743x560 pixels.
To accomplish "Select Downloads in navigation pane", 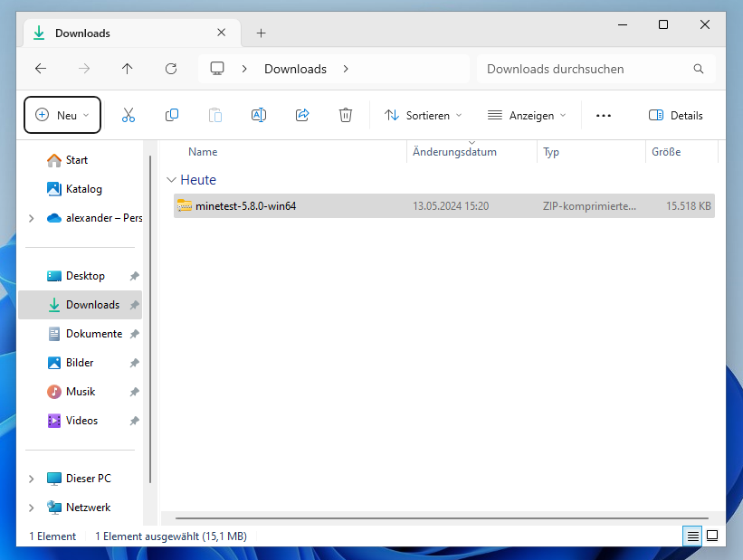I will (80, 305).
